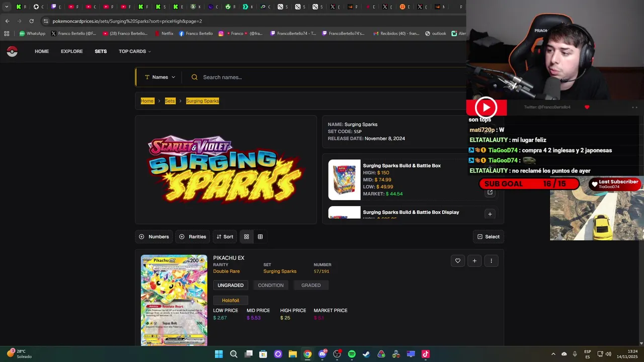The image size is (644, 362).
Task: Open the three-dot menu for Pikachu EX
Action: point(491,260)
